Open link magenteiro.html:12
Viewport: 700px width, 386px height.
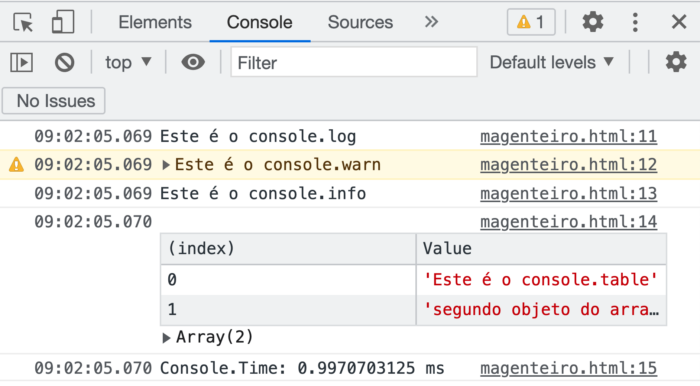click(568, 165)
